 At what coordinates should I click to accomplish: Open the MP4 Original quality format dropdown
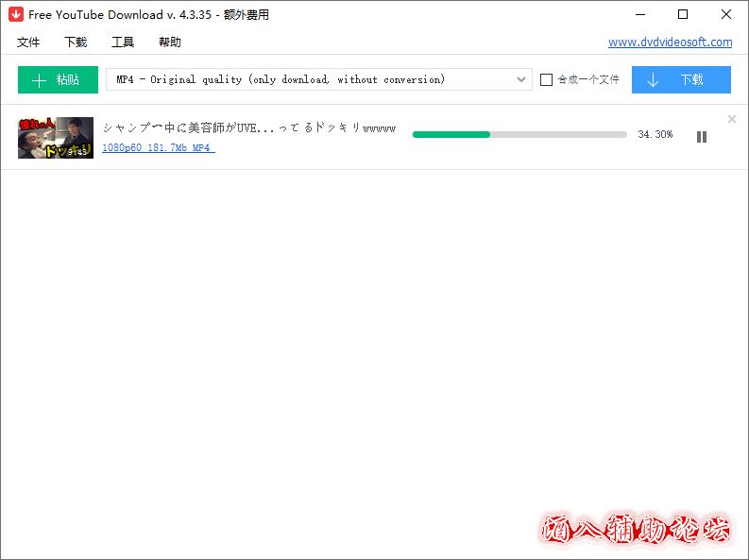pos(318,79)
